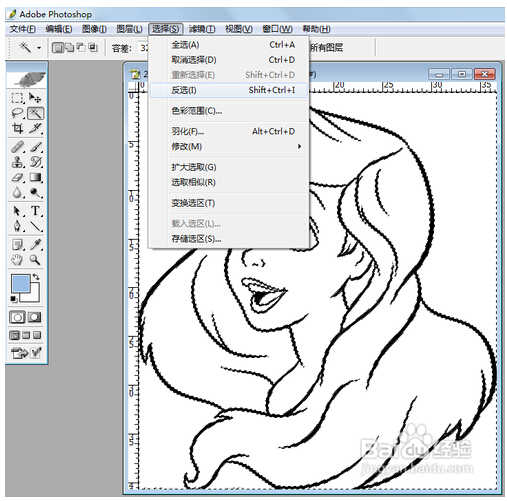Choose 扩大选取(G) menu item
Image resolution: width=507 pixels, height=501 pixels.
228,167
